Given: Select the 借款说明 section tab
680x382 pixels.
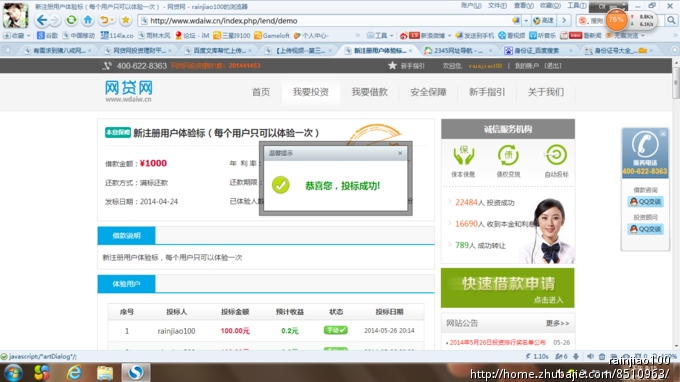Looking at the screenshot, I should [x=126, y=235].
